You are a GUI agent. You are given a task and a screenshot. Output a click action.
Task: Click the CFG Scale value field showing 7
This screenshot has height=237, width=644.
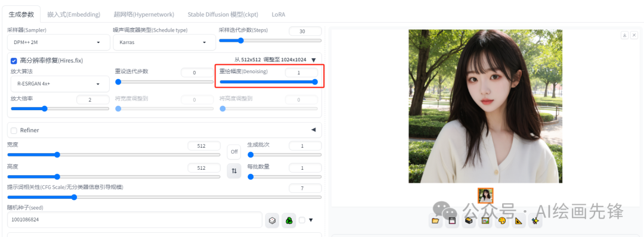coord(305,188)
